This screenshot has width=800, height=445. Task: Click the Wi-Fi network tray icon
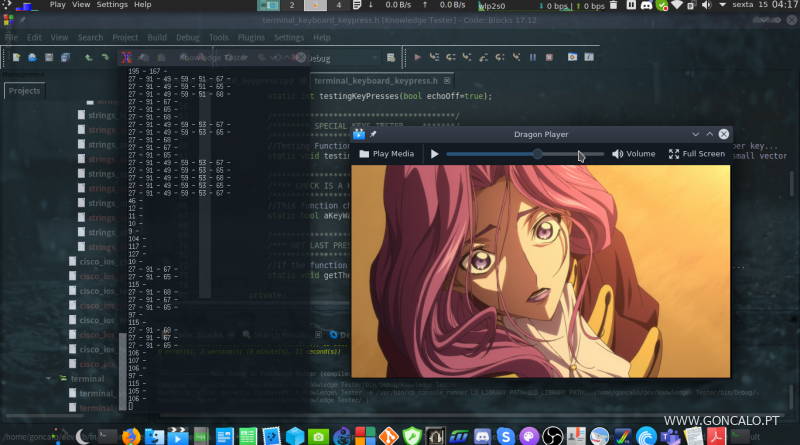pyautogui.click(x=677, y=5)
